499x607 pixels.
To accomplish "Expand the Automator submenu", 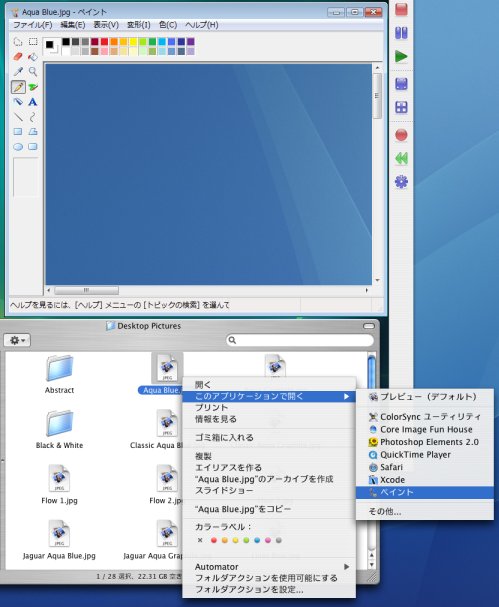I will pos(269,567).
